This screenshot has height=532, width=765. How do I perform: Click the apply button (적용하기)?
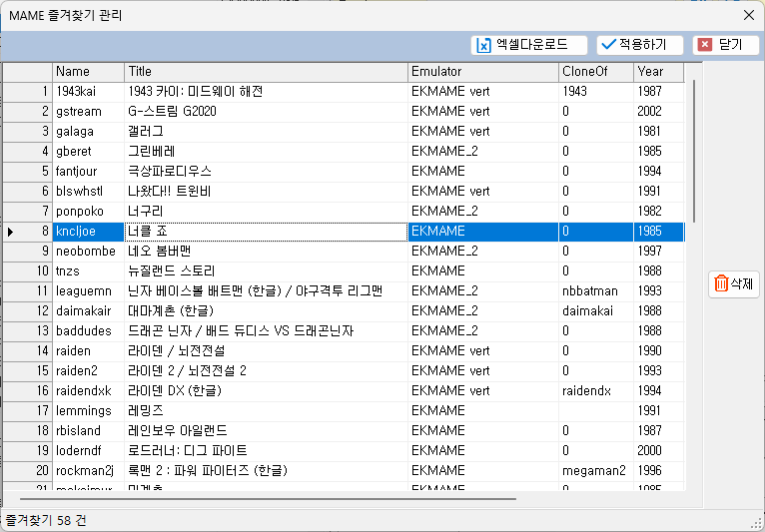639,45
